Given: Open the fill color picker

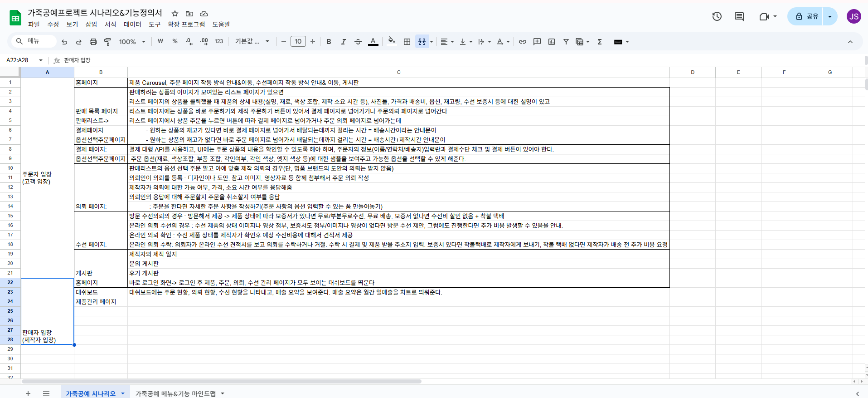Looking at the screenshot, I should click(x=392, y=41).
